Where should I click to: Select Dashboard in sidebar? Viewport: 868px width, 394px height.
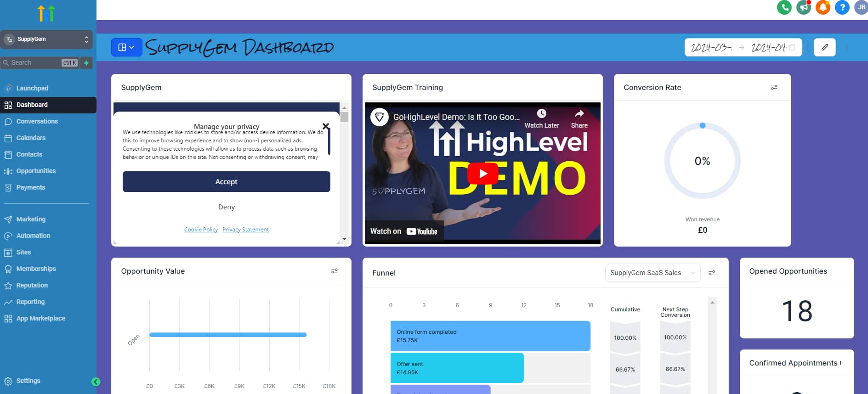point(48,105)
